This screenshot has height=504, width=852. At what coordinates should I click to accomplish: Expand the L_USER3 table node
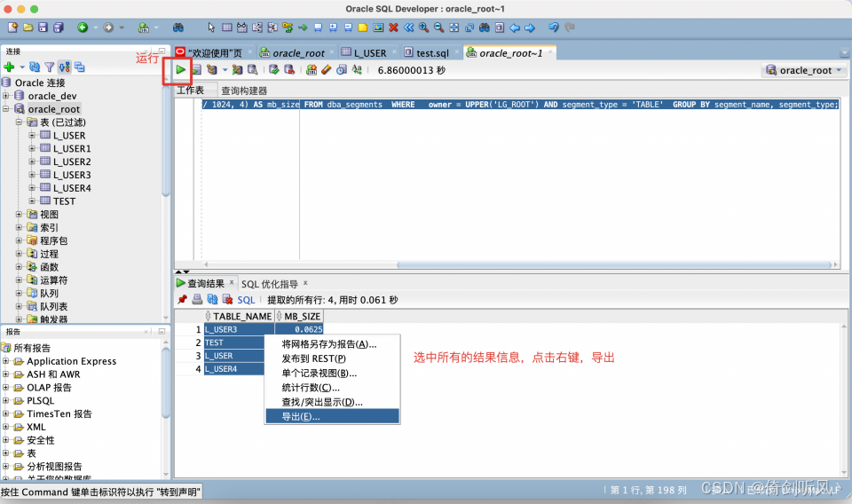pos(32,175)
